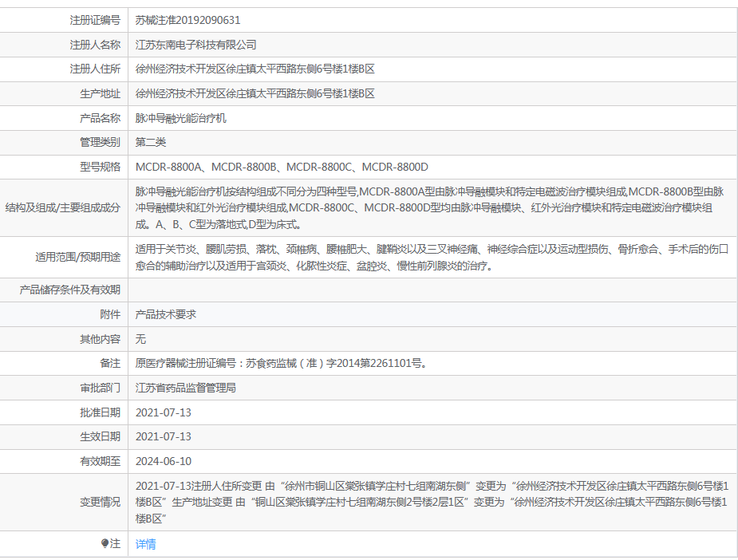
Task: Click the intended use text starting 适用于关节炎
Action: click(432, 258)
